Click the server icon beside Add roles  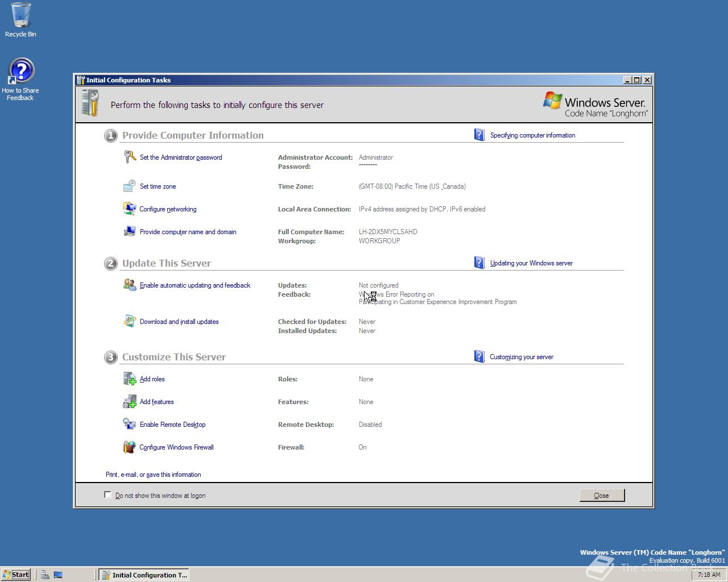coord(130,379)
